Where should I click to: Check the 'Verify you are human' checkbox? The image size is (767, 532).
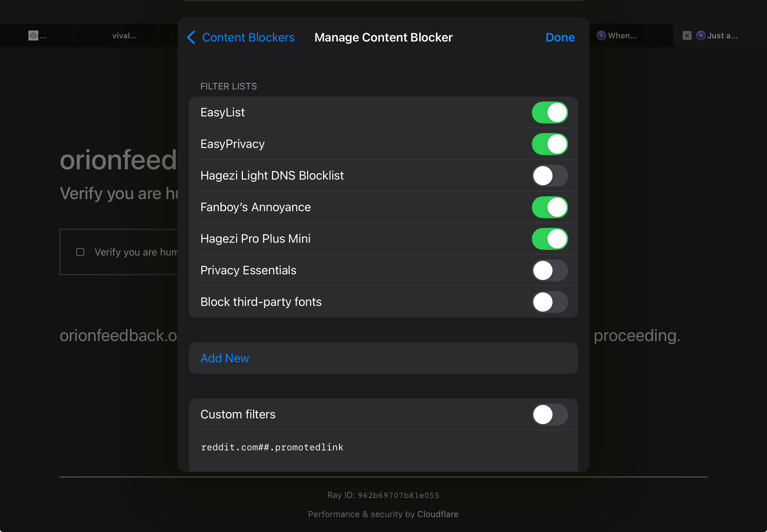point(80,252)
